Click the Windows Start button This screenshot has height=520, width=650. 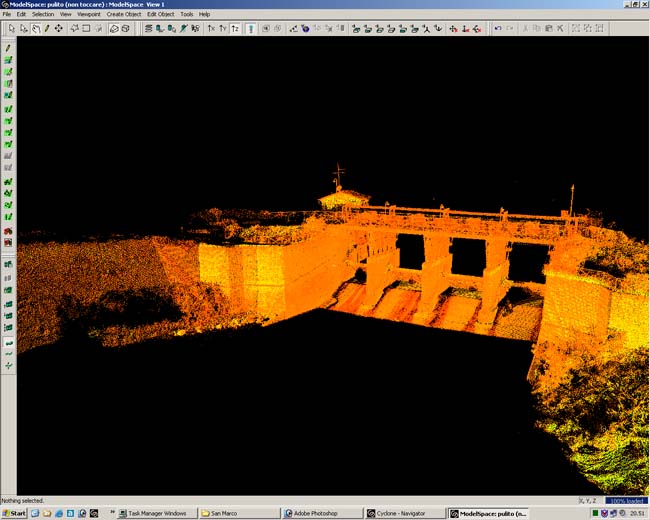[x=14, y=513]
